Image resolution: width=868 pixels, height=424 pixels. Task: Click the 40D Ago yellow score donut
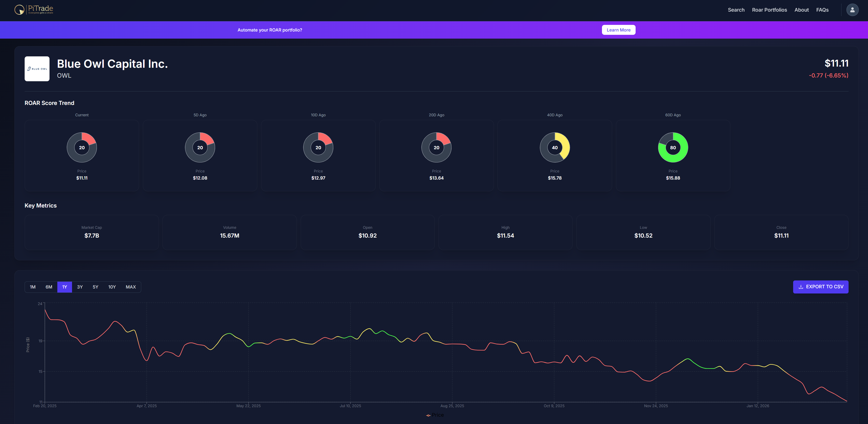coord(555,148)
